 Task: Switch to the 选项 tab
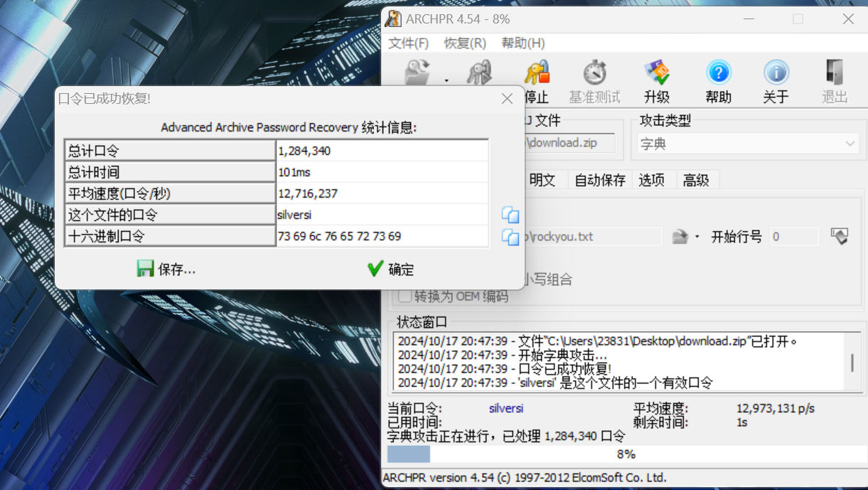[651, 180]
